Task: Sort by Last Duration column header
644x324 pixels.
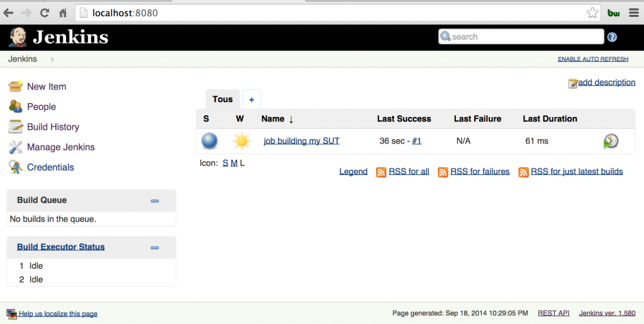Action: (x=550, y=119)
